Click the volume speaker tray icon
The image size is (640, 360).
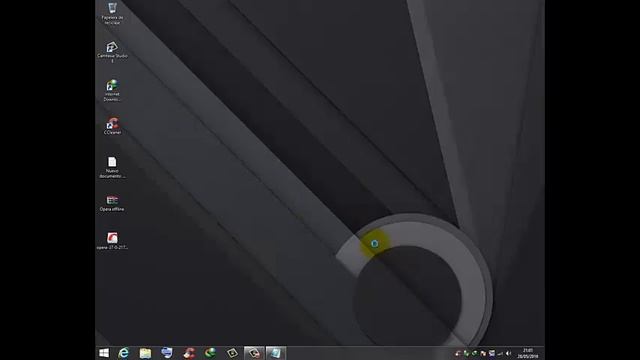pos(509,353)
